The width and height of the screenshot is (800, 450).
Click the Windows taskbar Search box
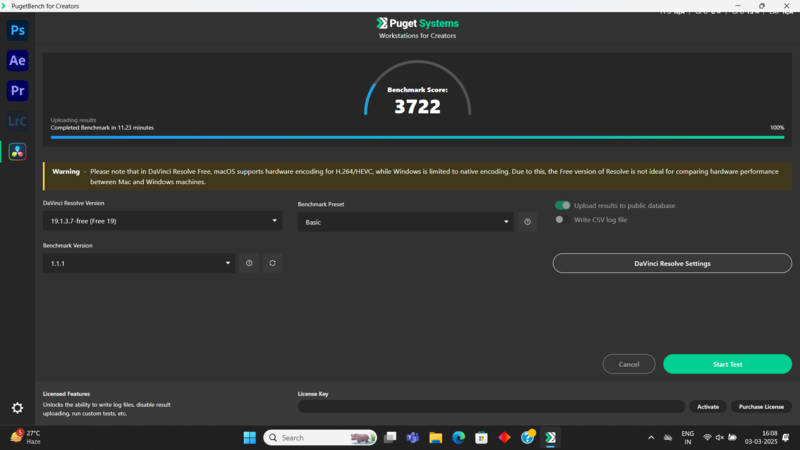(x=320, y=437)
